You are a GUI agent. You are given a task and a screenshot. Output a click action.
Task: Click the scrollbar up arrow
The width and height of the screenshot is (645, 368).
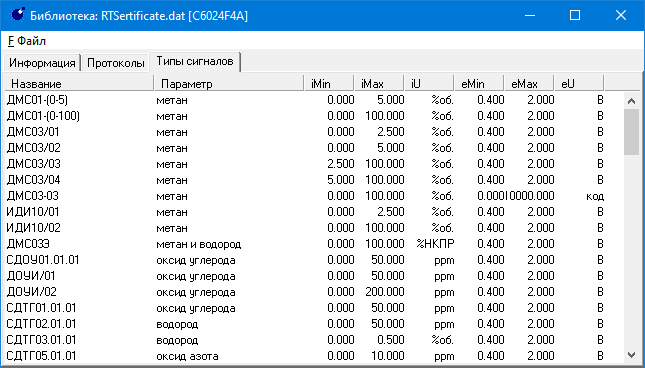click(x=631, y=101)
